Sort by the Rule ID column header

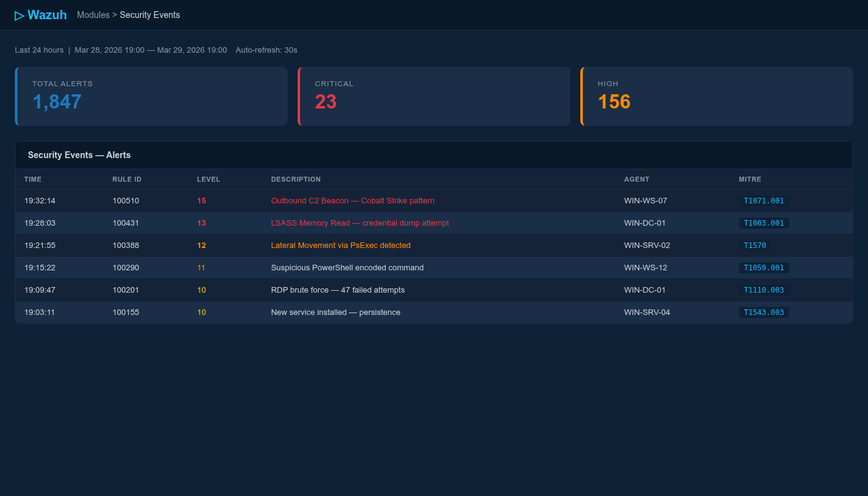pyautogui.click(x=127, y=179)
